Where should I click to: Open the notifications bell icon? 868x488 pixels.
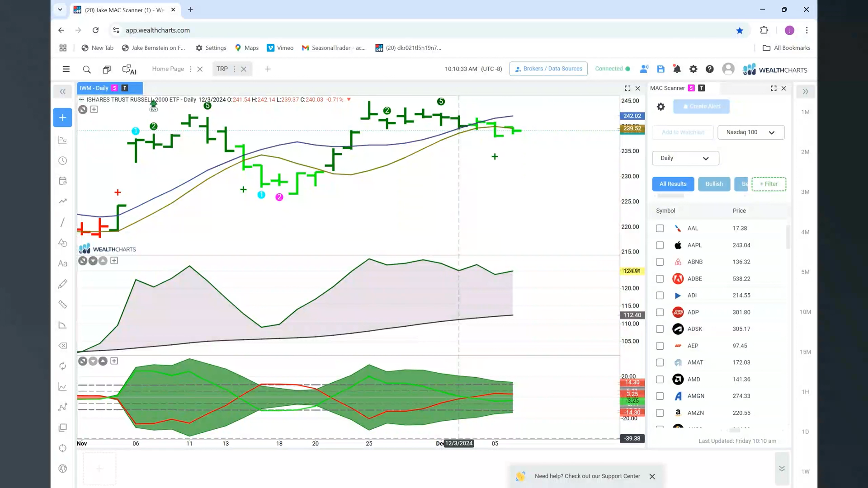[x=677, y=69]
